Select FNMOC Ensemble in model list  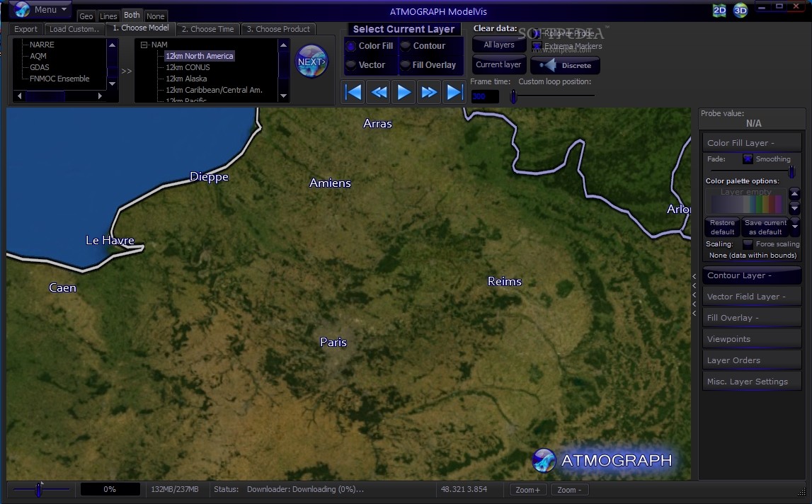click(59, 79)
